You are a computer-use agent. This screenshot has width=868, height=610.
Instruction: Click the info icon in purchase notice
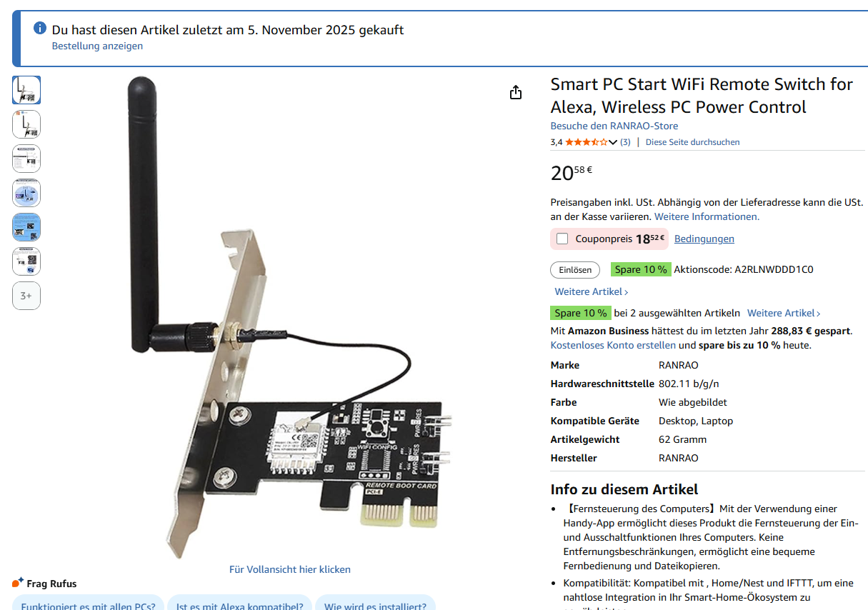[40, 29]
